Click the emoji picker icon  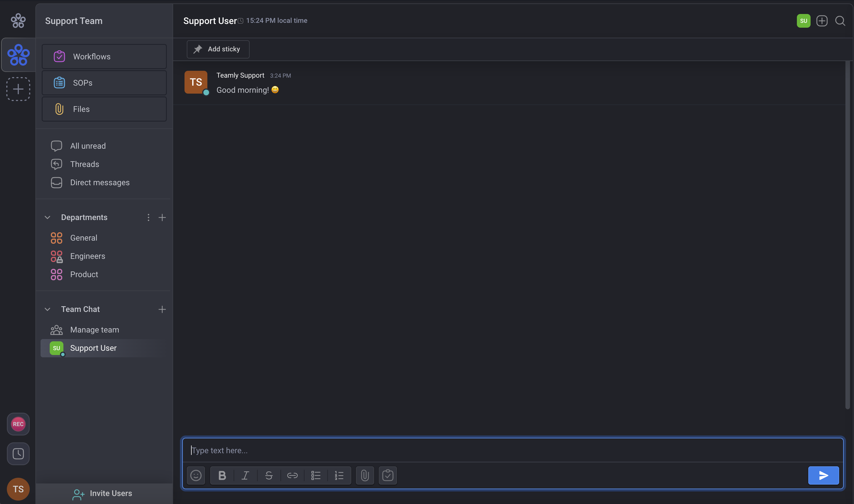[x=196, y=475]
